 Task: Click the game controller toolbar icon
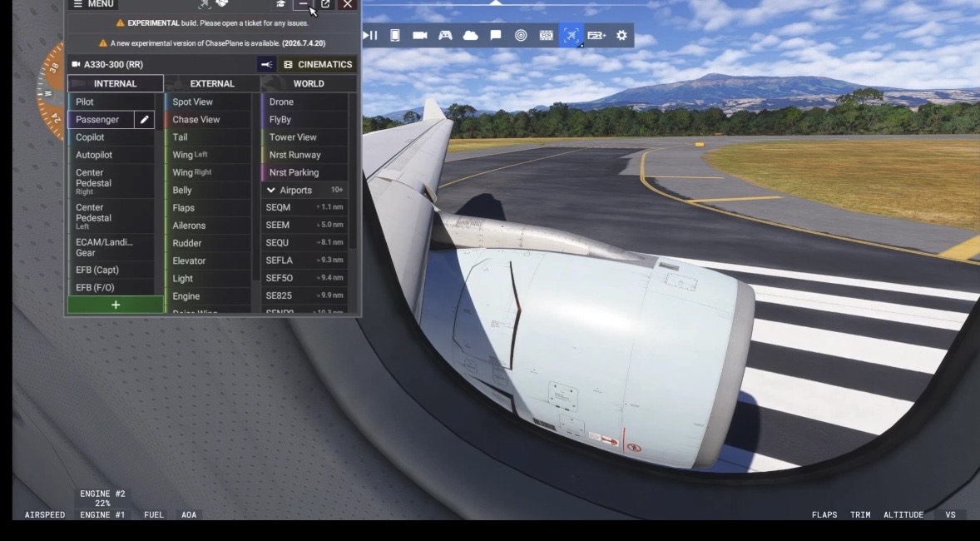coord(445,35)
